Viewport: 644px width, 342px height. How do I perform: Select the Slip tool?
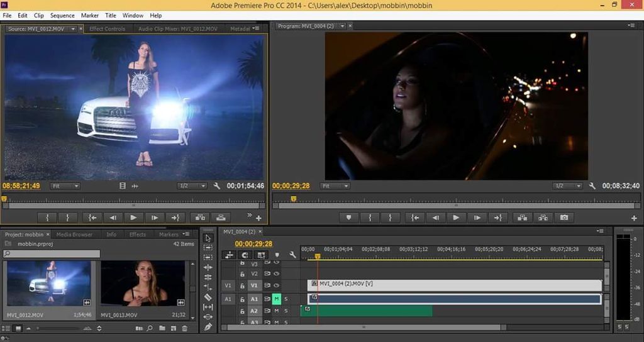208,307
